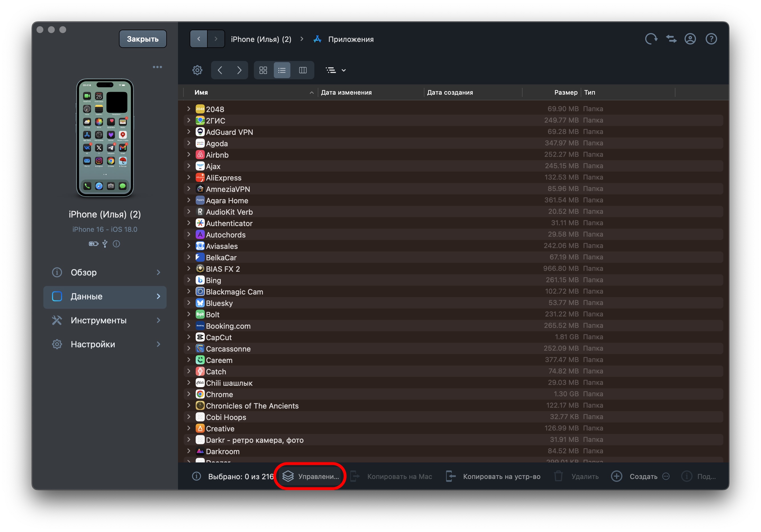The height and width of the screenshot is (532, 761).
Task: Open the Настройки sidebar section
Action: click(x=105, y=344)
